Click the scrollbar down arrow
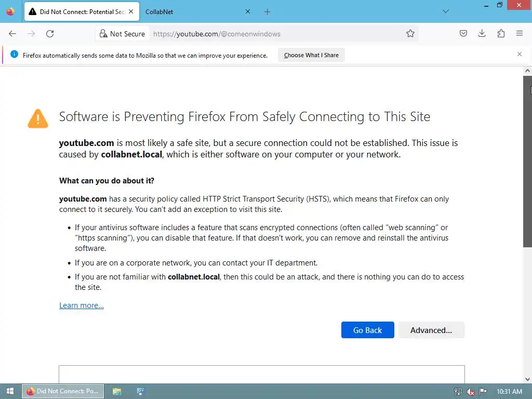The image size is (532, 399). pyautogui.click(x=527, y=379)
